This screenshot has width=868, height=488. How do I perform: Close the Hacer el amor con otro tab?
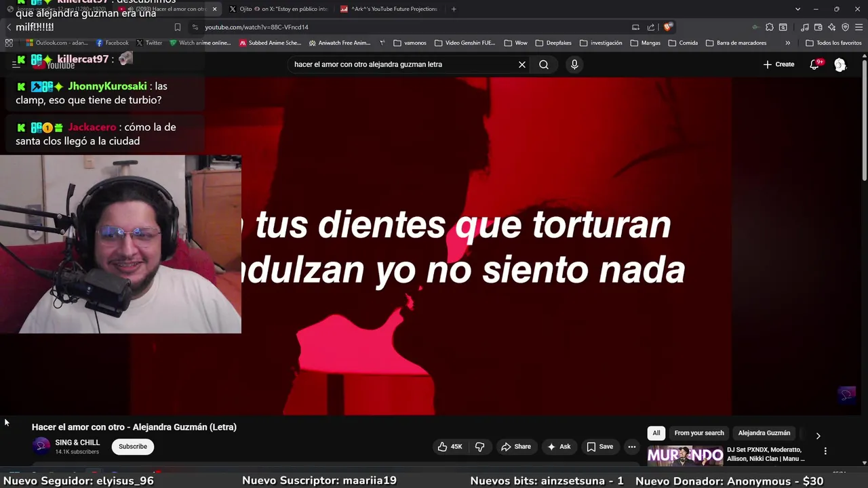pos(214,9)
